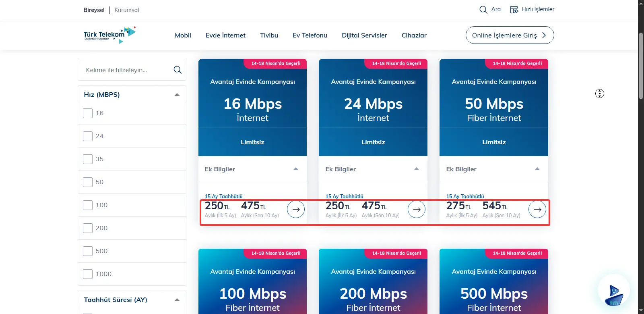Tick the 1000 Mbps speed checkbox

88,274
